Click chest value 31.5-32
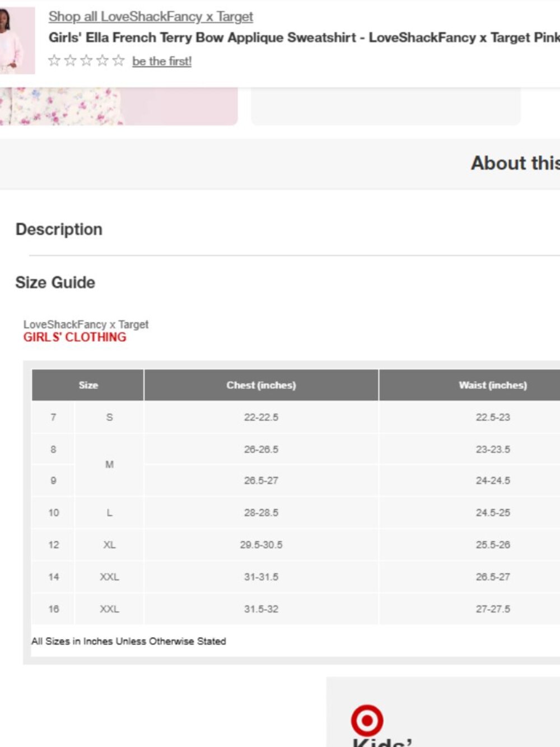Screen dimensions: 560x747 [261, 609]
